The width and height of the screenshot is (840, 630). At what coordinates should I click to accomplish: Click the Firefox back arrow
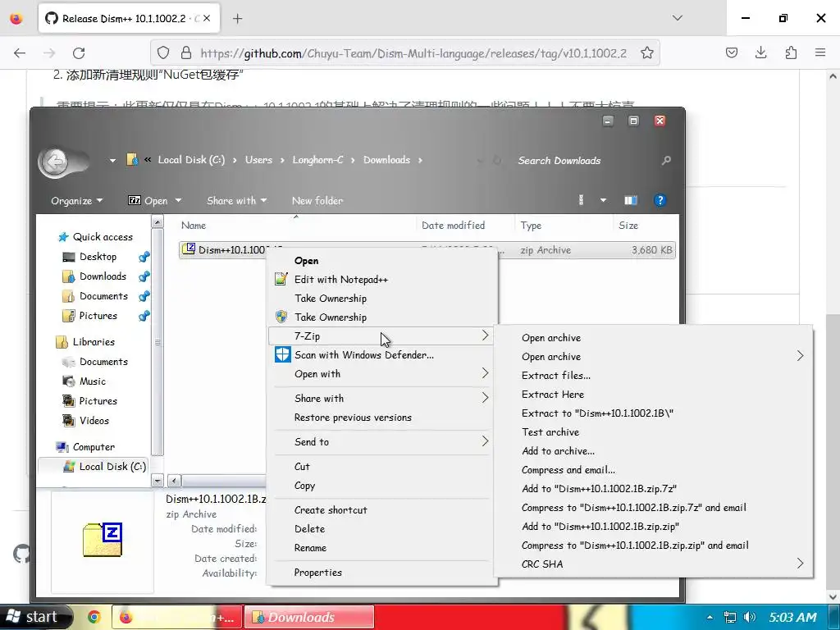click(20, 53)
